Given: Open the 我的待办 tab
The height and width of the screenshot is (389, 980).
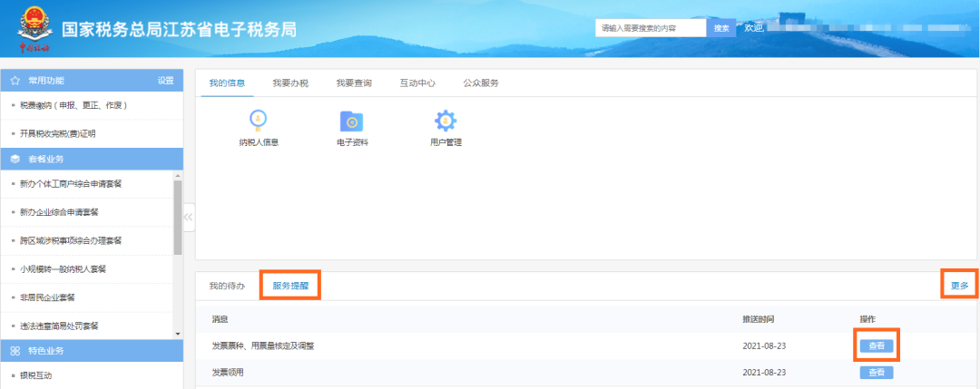Looking at the screenshot, I should pyautogui.click(x=227, y=286).
